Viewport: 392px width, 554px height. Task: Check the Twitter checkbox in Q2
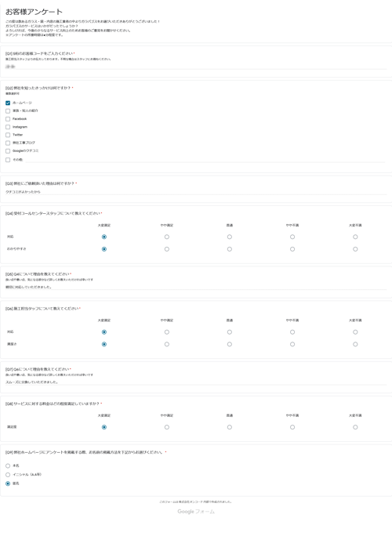8,135
